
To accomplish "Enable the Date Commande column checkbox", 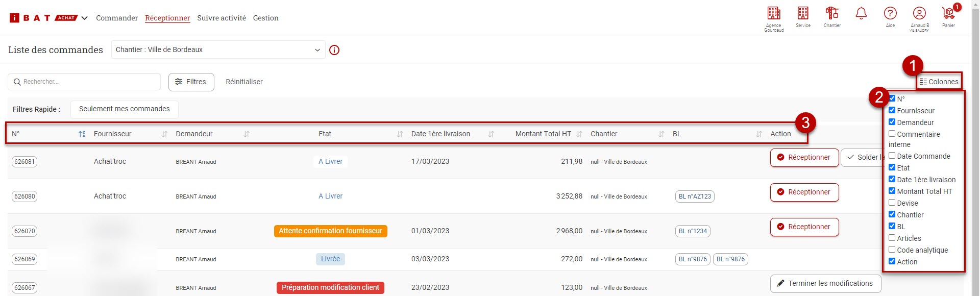I will pyautogui.click(x=892, y=156).
